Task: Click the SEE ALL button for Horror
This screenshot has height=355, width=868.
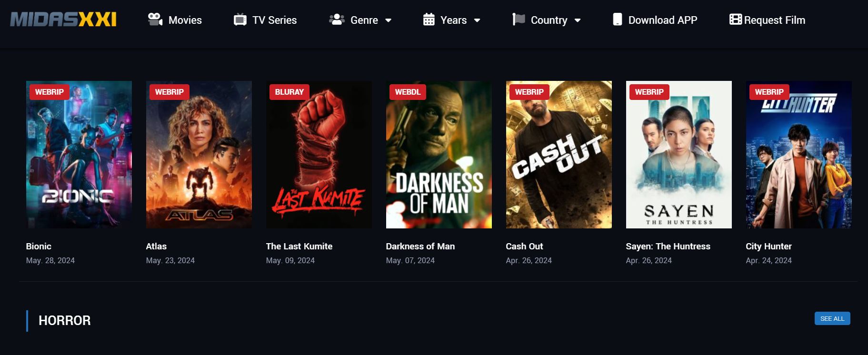Action: (832, 318)
